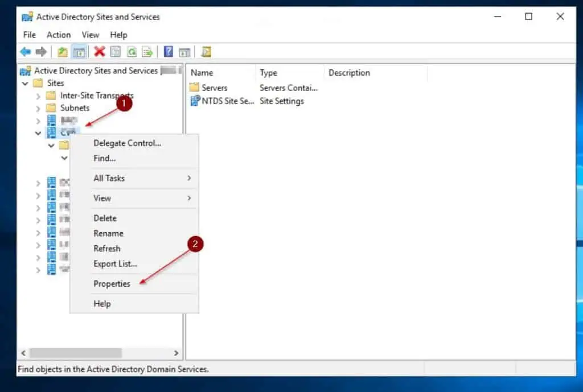Click the red X Delete toolbar icon
Viewport: 583px width, 392px height.
pyautogui.click(x=99, y=52)
